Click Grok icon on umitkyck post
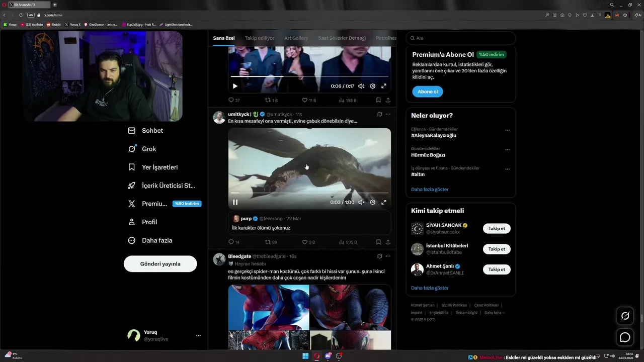Viewport: 644px width, 362px height. point(380,114)
